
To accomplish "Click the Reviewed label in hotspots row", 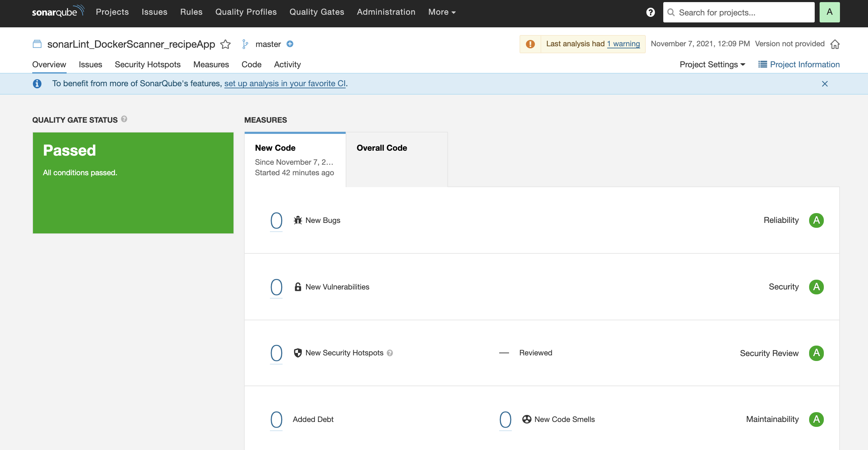I will [x=536, y=353].
